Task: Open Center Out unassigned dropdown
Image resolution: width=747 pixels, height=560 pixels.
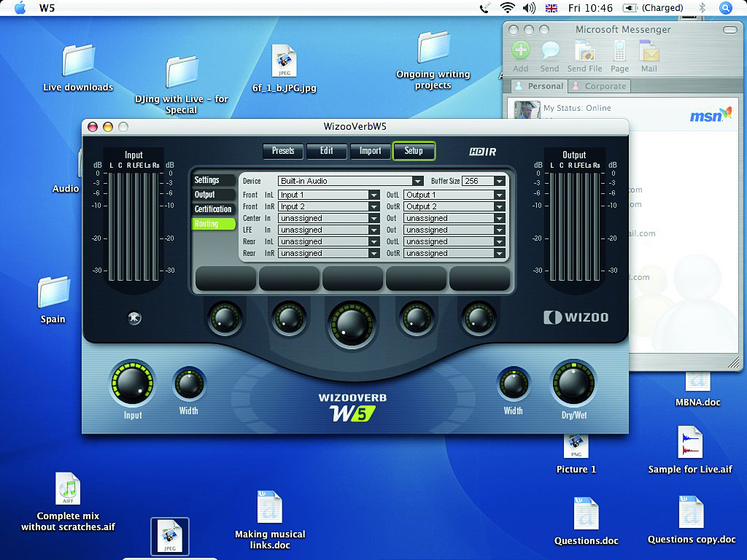Action: 454,218
